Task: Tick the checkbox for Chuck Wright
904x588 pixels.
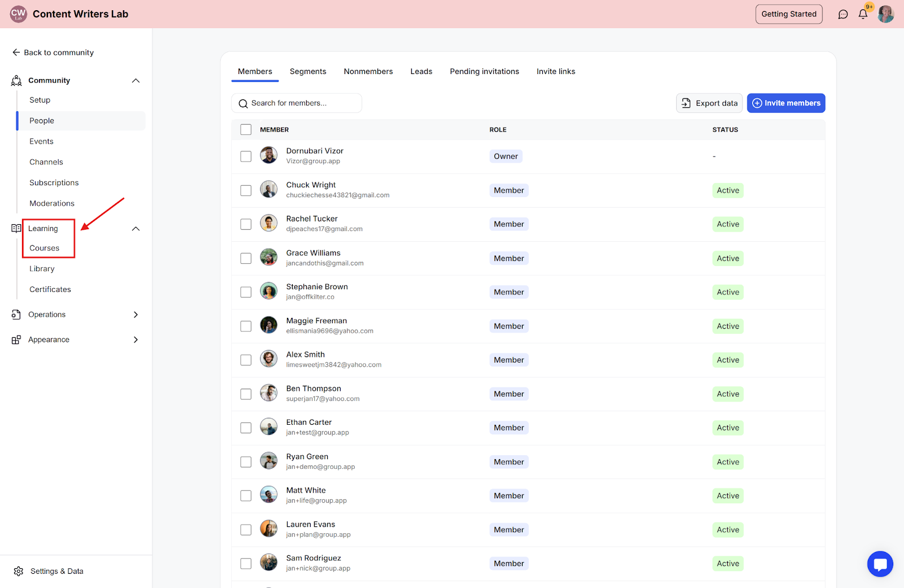Action: coord(246,190)
